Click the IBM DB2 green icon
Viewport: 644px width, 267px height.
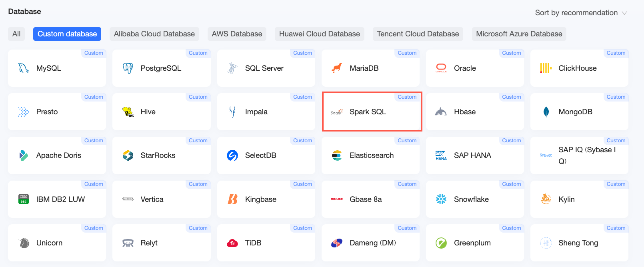[x=24, y=199]
